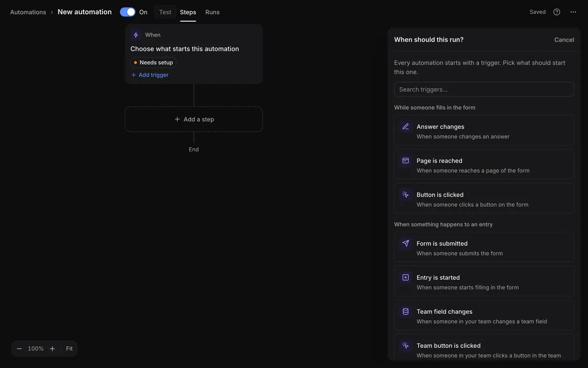This screenshot has height=368, width=588.
Task: Switch to the Runs tab
Action: click(x=212, y=12)
